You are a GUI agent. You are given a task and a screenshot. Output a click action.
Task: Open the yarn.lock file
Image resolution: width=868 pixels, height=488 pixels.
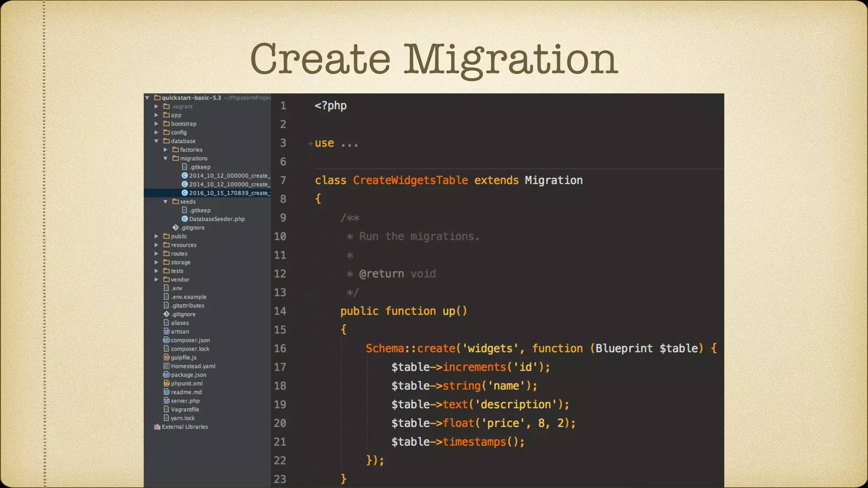coord(183,418)
